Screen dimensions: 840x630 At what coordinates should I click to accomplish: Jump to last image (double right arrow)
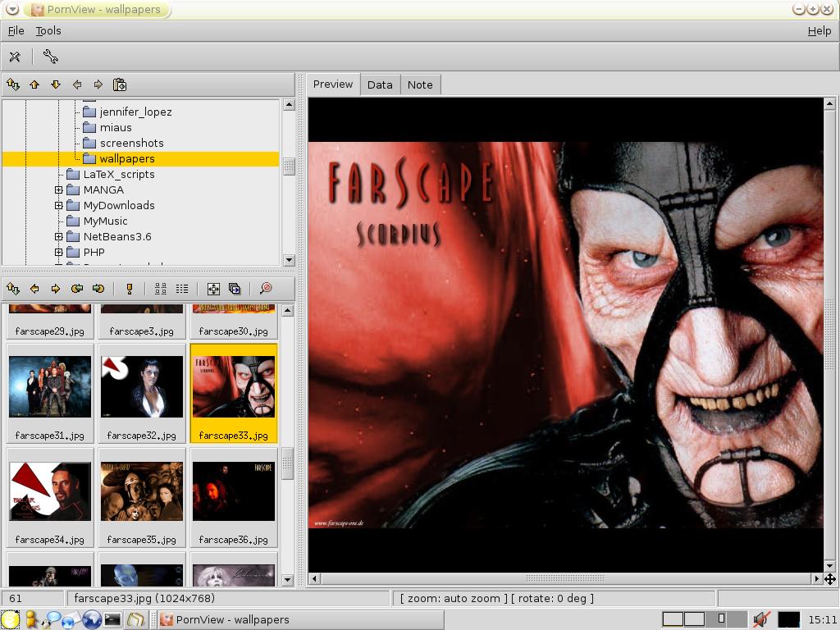(x=98, y=289)
